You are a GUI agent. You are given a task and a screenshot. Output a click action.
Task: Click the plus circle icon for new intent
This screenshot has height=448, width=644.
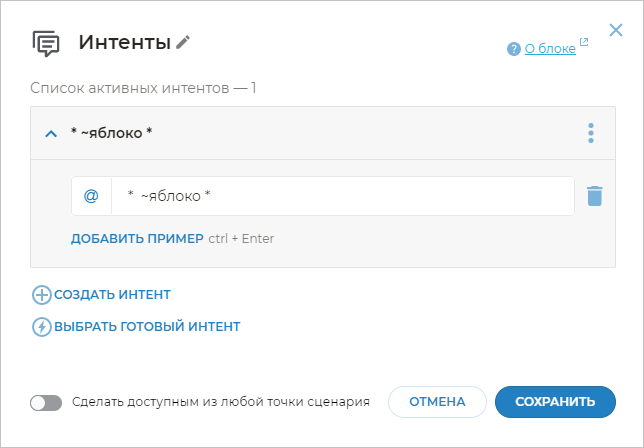(42, 295)
